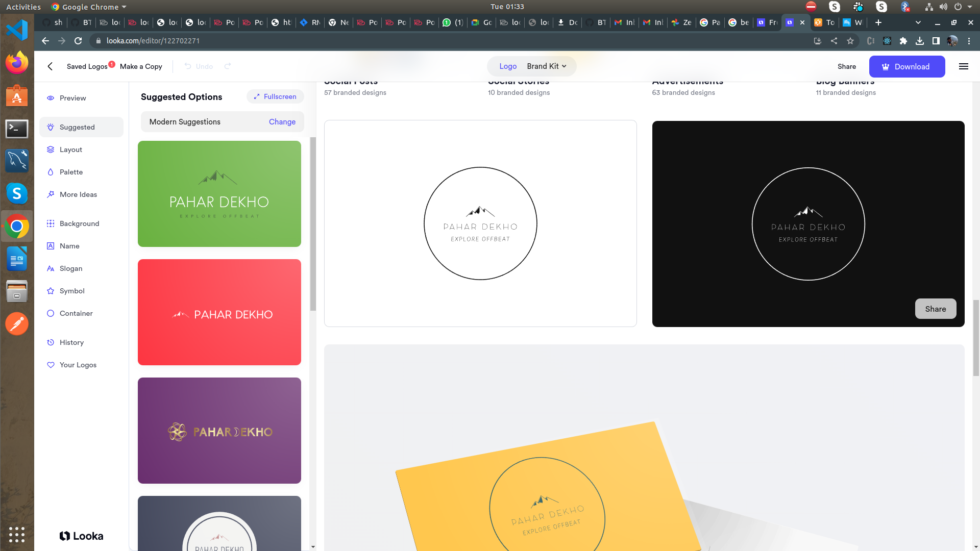Select the green Pahar Dekho suggestion
The width and height of the screenshot is (980, 551).
click(x=219, y=194)
